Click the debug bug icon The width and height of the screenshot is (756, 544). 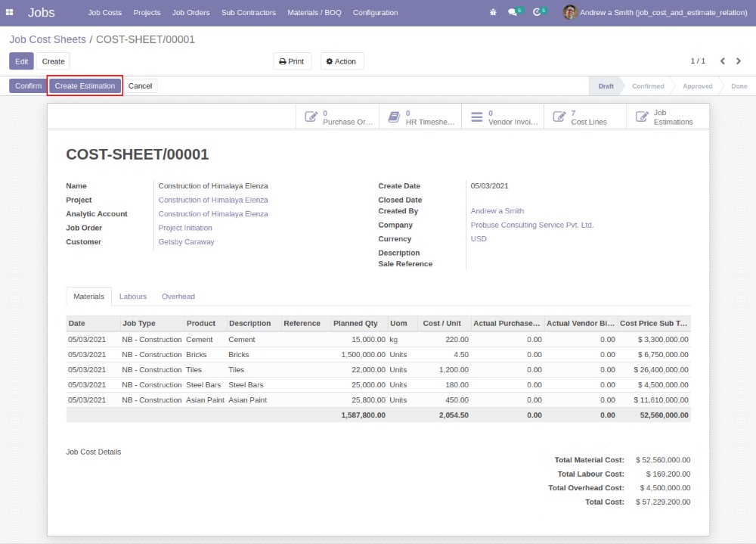click(493, 13)
